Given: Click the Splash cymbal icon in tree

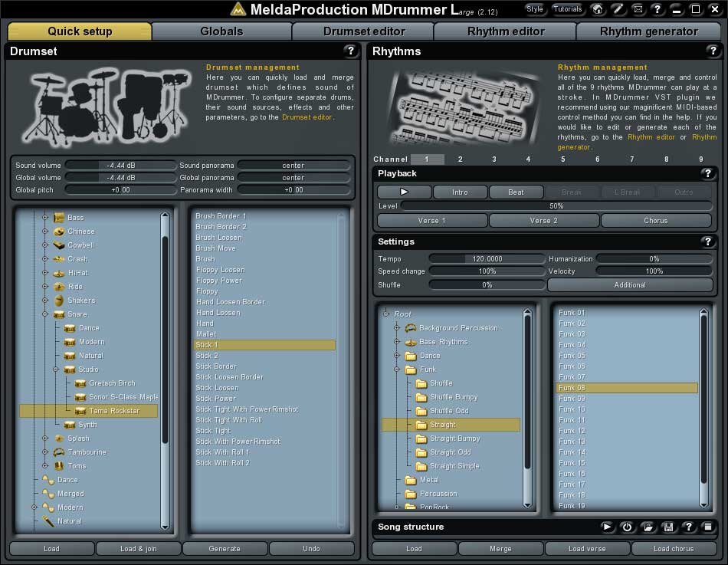Looking at the screenshot, I should 59,439.
